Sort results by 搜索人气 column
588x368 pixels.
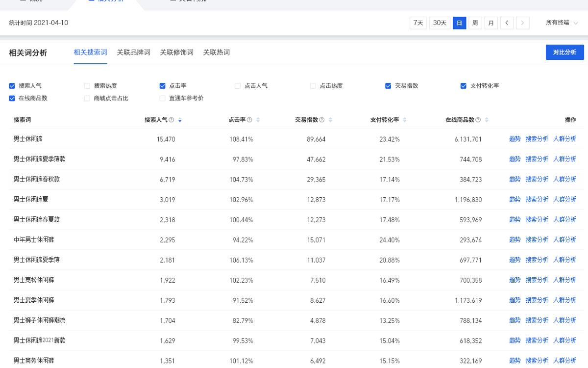[x=180, y=119]
